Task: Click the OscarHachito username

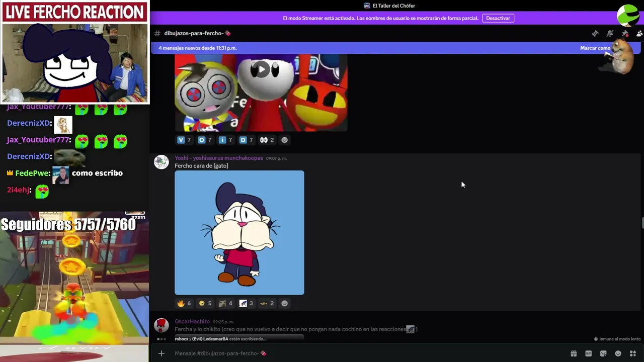Action: pos(192,321)
